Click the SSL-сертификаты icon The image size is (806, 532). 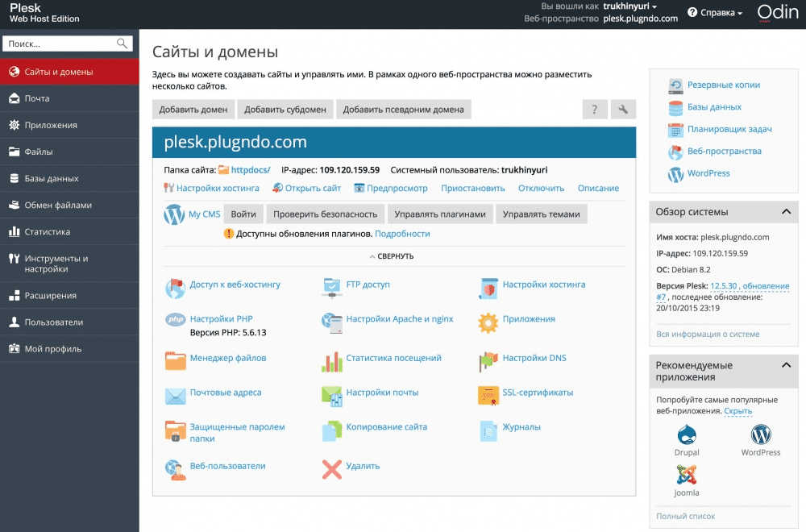[x=488, y=396]
